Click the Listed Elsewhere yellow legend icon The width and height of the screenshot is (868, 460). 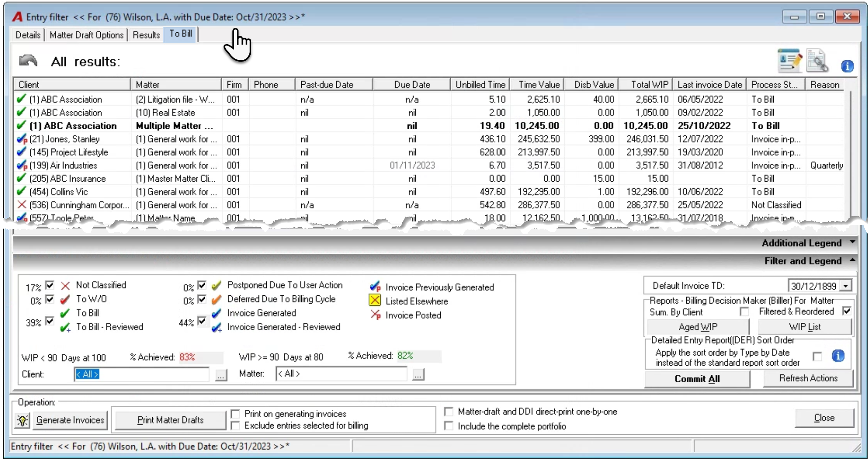coord(375,300)
